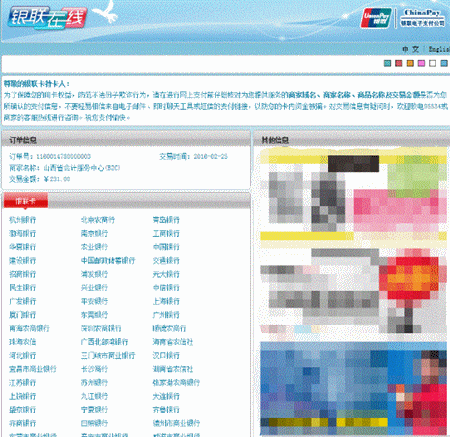The image size is (450, 437).
Task: Open the 借记卡 debit card tab
Action: click(x=26, y=201)
